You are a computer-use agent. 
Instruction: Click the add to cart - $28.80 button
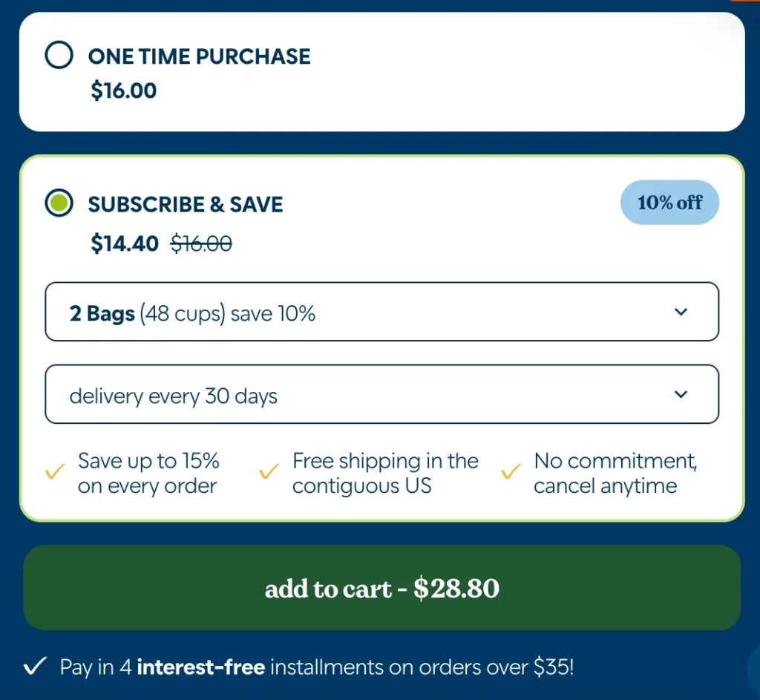point(381,588)
